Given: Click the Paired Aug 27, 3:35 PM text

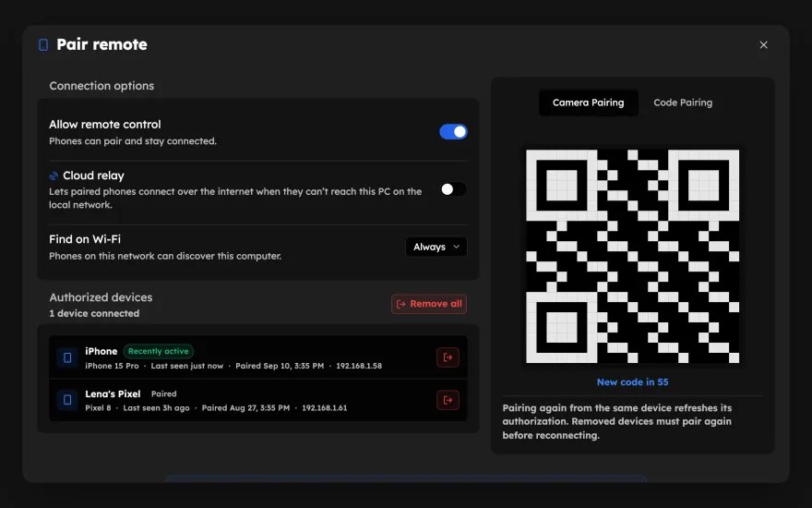Looking at the screenshot, I should tap(245, 408).
